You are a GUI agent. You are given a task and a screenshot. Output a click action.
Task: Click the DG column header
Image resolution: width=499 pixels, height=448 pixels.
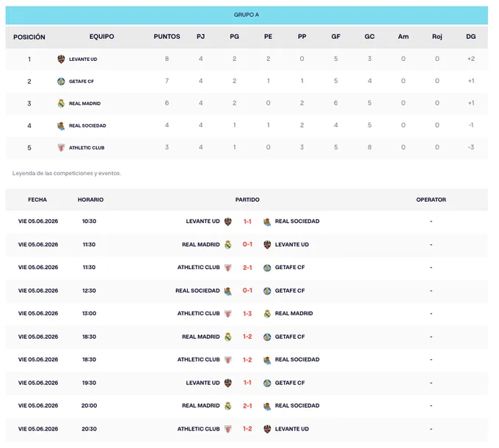coord(470,37)
